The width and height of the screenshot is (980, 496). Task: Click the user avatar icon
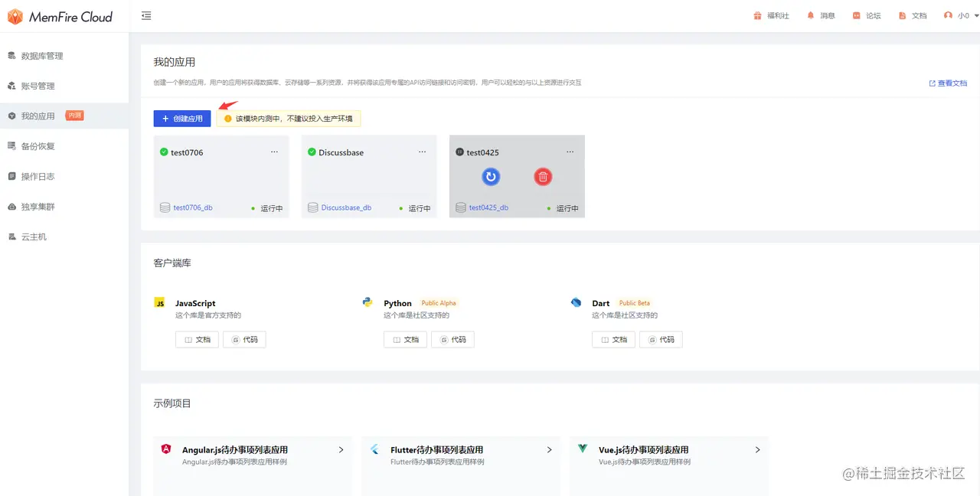pos(948,15)
